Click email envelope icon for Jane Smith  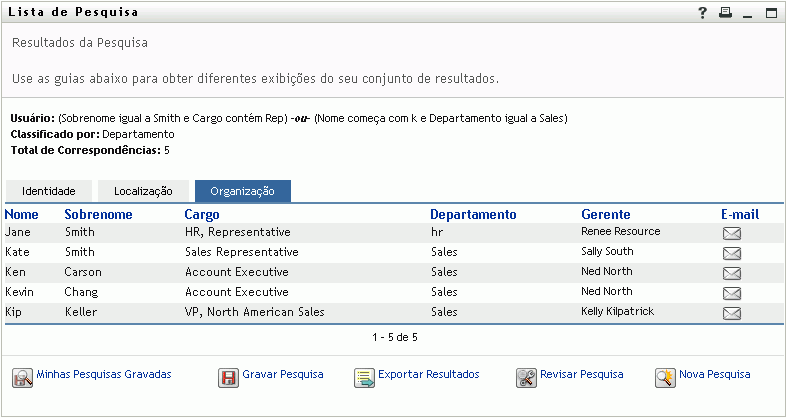point(731,233)
